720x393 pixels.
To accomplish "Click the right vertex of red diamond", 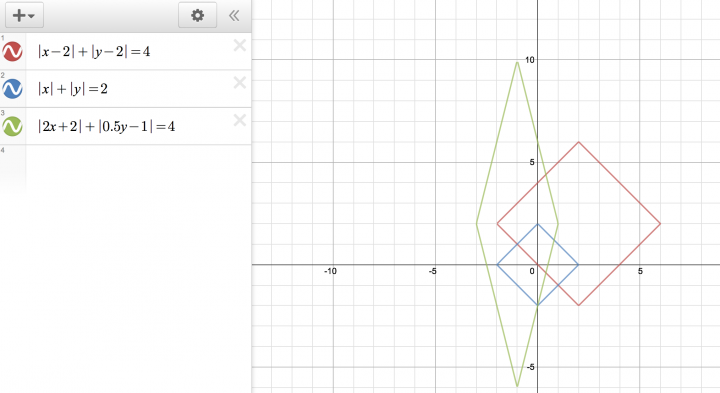I will (x=660, y=224).
